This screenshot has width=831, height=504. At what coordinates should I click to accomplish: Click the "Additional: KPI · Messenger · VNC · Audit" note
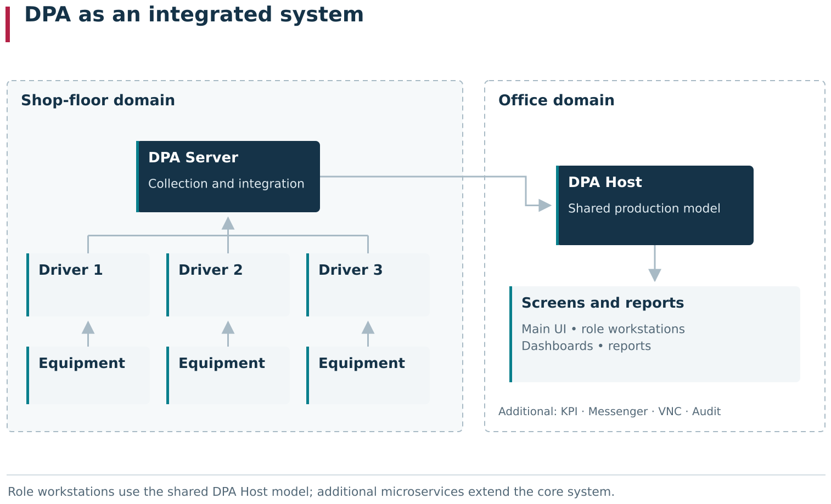point(609,412)
